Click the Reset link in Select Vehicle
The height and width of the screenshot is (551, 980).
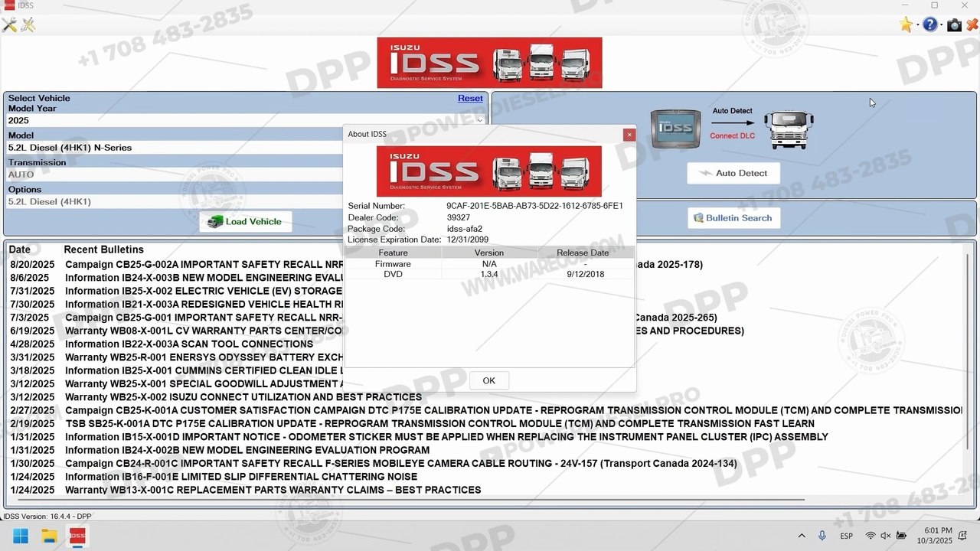pyautogui.click(x=470, y=98)
